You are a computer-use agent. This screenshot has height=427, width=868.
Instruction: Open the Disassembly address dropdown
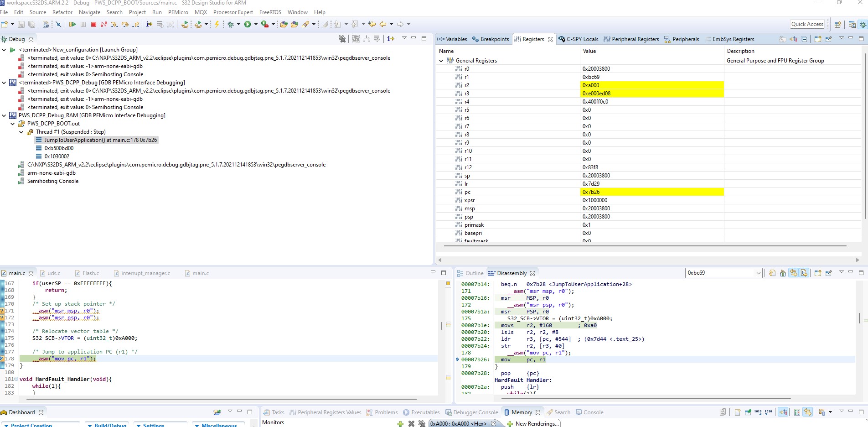758,273
